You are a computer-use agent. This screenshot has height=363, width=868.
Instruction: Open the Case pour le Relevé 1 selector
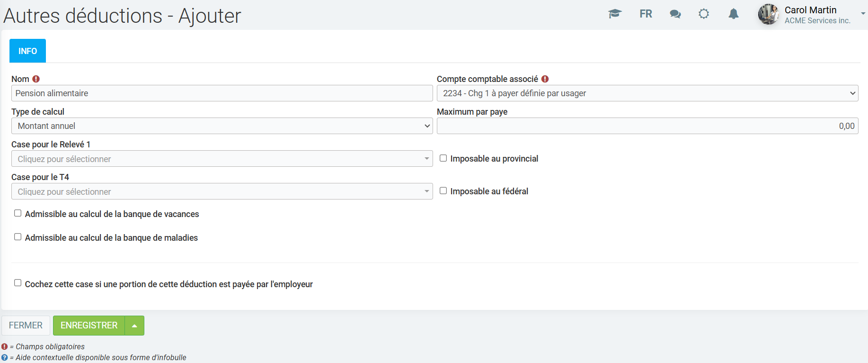coord(222,159)
